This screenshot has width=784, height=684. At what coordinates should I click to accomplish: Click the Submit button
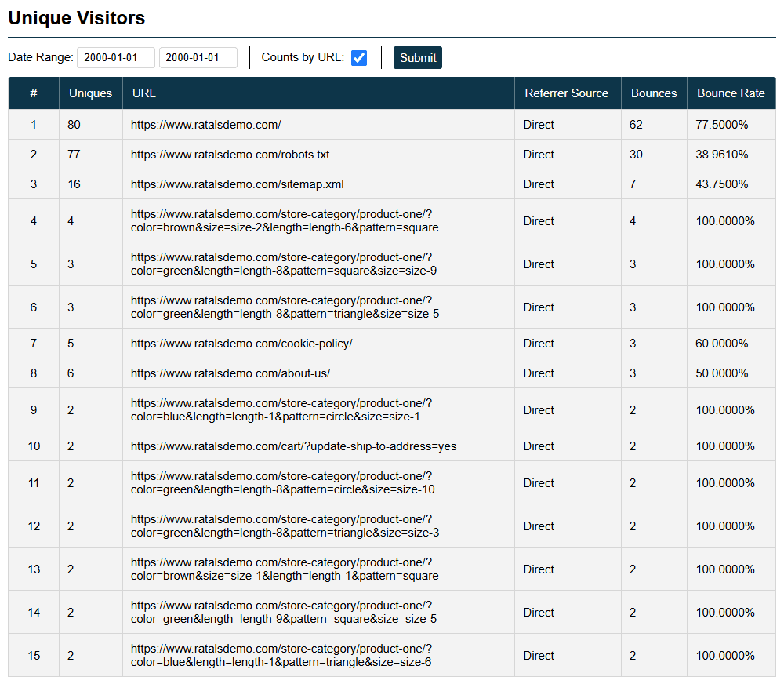418,58
